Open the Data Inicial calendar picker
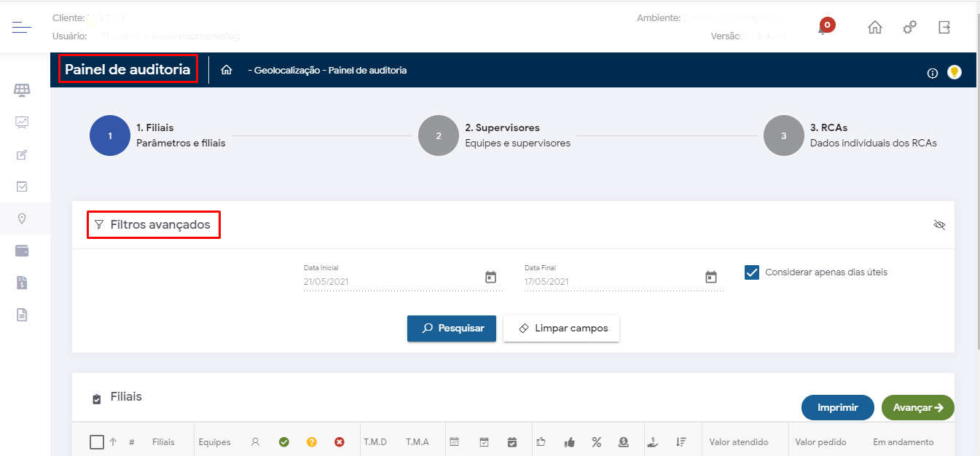Viewport: 980px width, 456px height. [490, 278]
